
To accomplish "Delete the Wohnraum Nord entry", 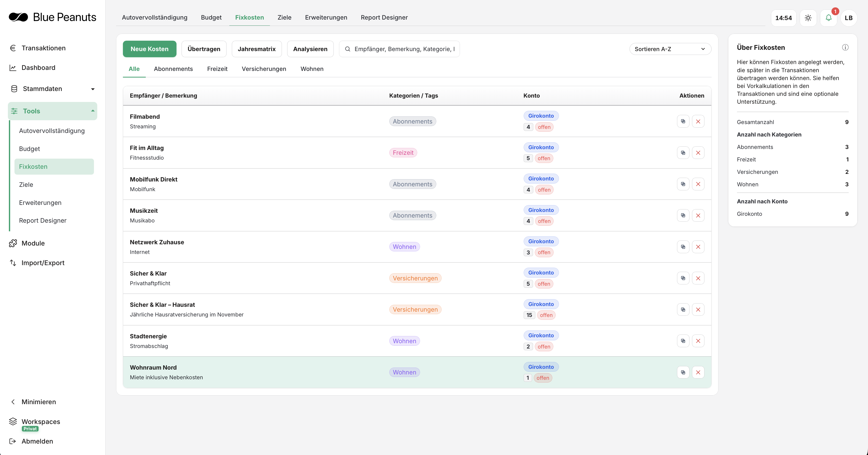I will 698,372.
